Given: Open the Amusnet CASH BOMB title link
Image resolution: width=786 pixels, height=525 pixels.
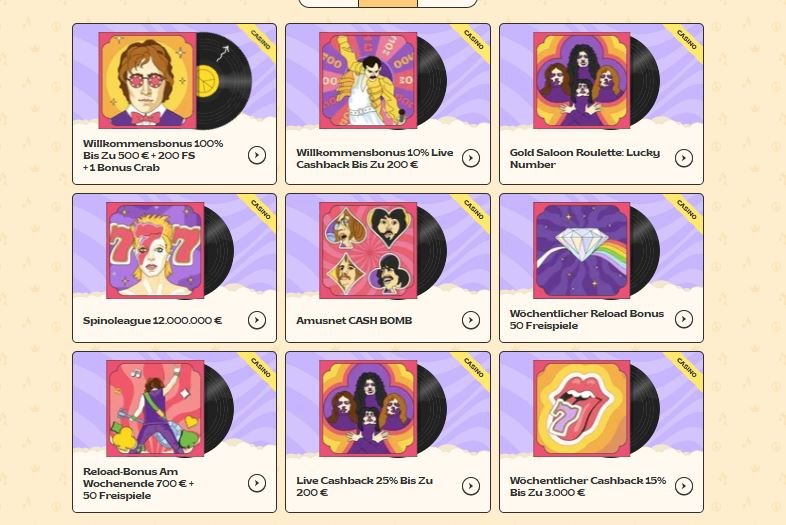Looking at the screenshot, I should pos(354,320).
